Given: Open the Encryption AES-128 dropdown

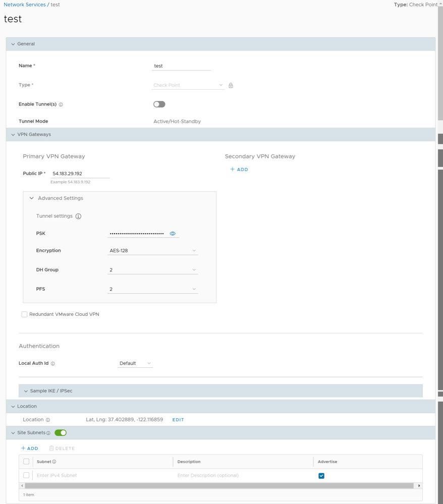Looking at the screenshot, I should (x=152, y=251).
